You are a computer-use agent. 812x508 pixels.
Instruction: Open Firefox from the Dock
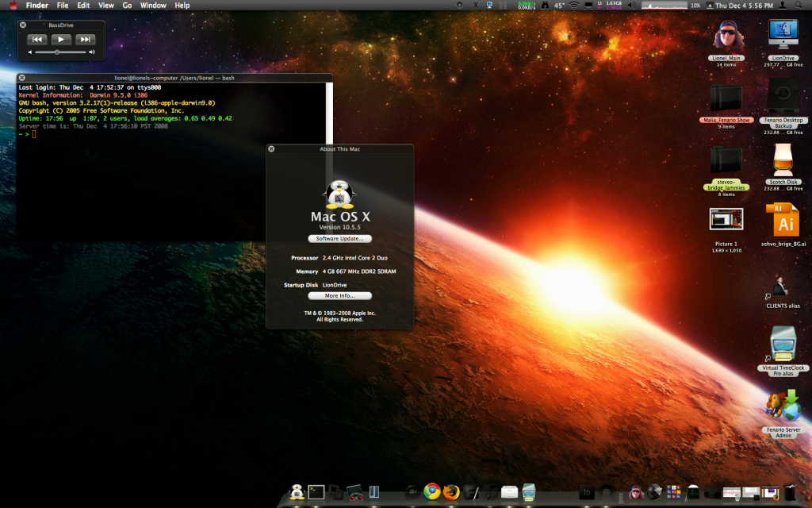451,492
